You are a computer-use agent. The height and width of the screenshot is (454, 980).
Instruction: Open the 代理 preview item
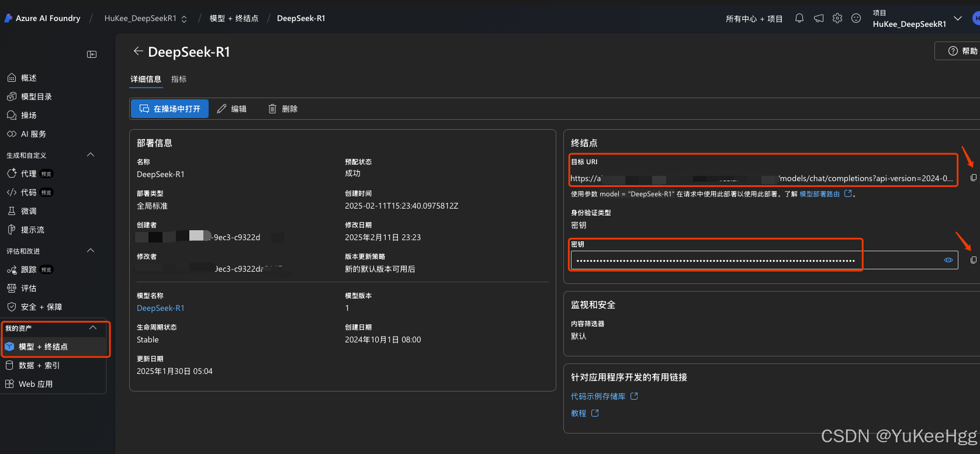click(29, 174)
